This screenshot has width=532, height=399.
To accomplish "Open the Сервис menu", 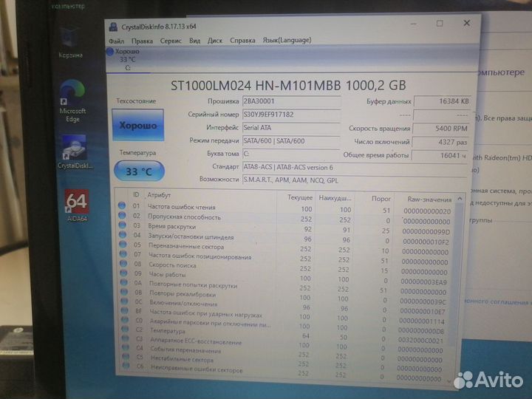I will click(171, 41).
